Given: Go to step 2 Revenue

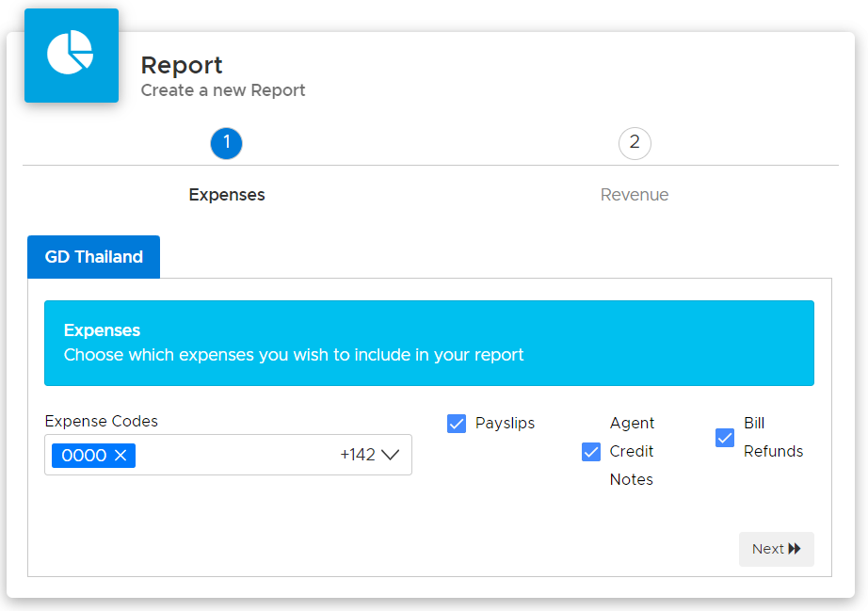Looking at the screenshot, I should pyautogui.click(x=635, y=143).
